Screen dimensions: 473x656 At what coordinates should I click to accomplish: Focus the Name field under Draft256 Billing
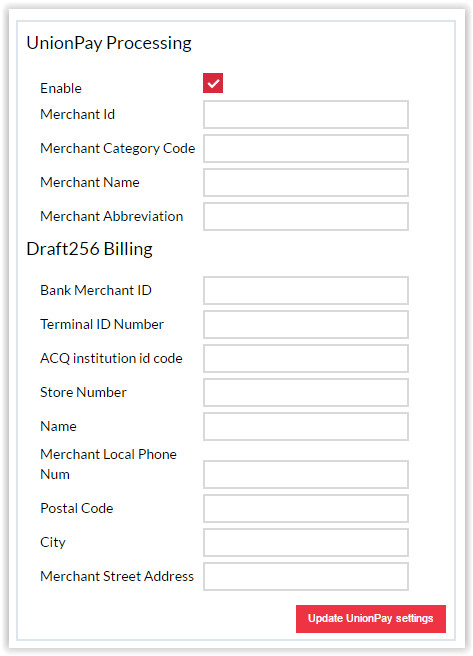[x=306, y=426]
